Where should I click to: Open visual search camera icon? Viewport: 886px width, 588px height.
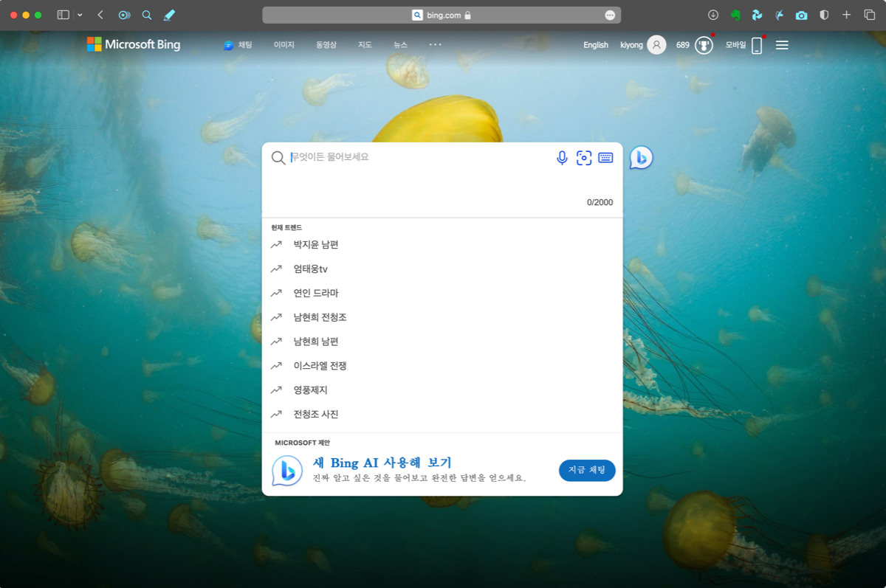coord(584,158)
